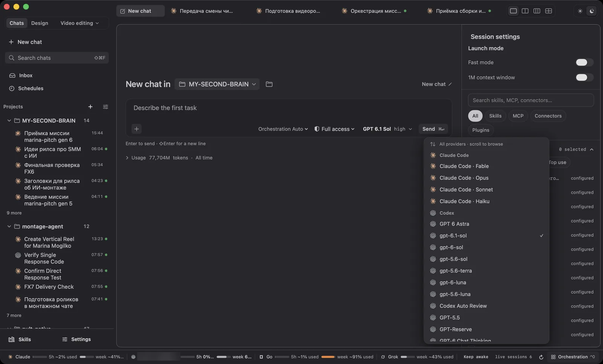Rename chat via pencil icon beside New chat

point(450,84)
